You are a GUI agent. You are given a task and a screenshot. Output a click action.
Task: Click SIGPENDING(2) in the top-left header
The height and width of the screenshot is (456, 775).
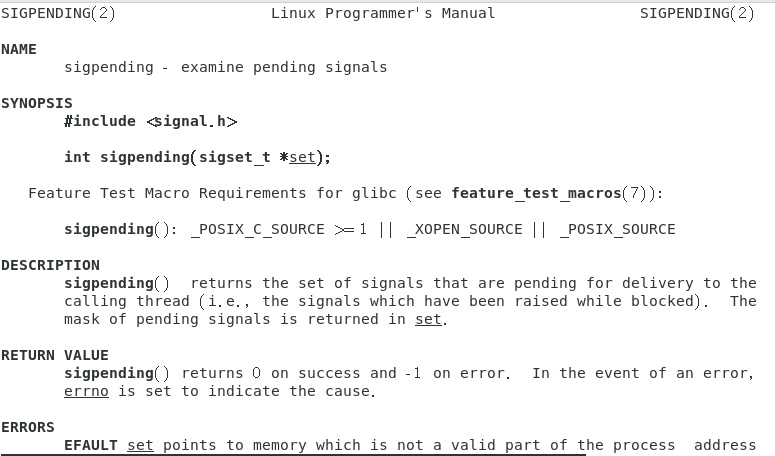tap(58, 13)
